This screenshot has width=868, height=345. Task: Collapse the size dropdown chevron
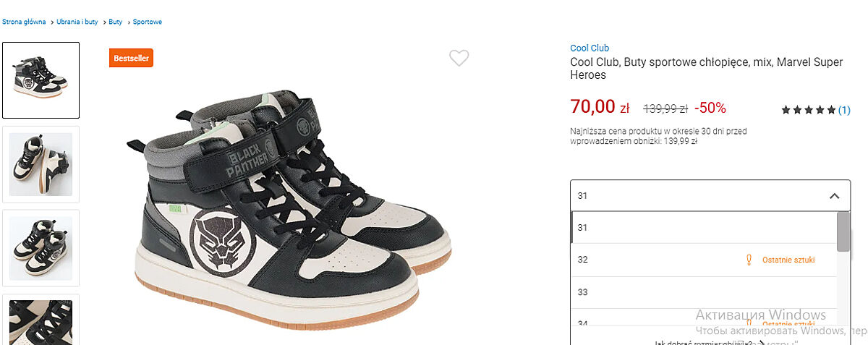[834, 196]
